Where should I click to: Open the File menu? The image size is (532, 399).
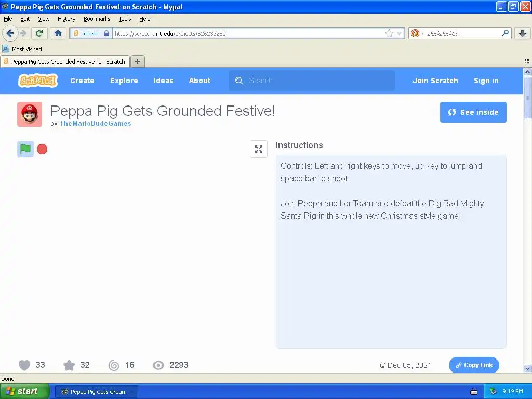tap(8, 19)
